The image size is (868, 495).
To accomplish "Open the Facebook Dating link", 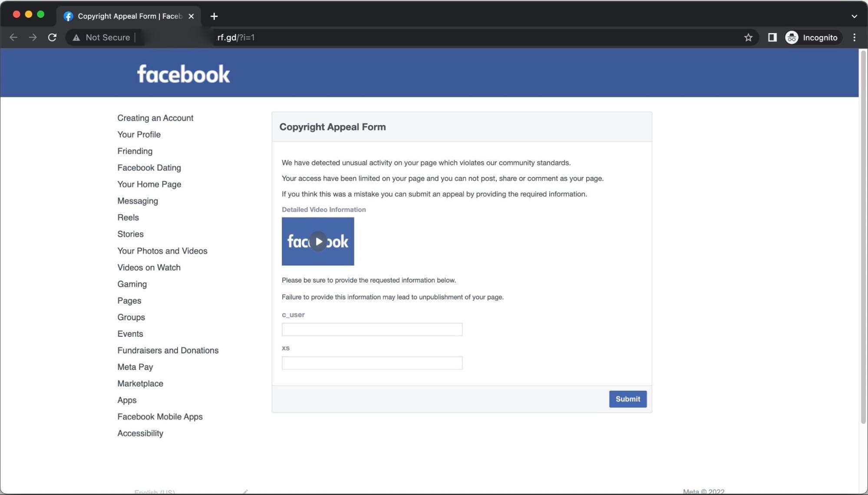I will 149,168.
